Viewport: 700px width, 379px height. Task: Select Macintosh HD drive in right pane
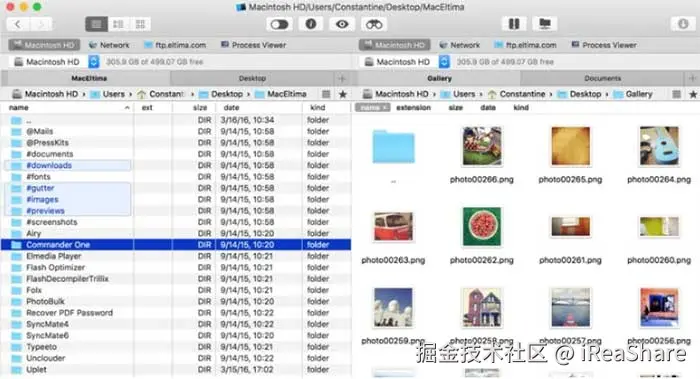pyautogui.click(x=395, y=45)
